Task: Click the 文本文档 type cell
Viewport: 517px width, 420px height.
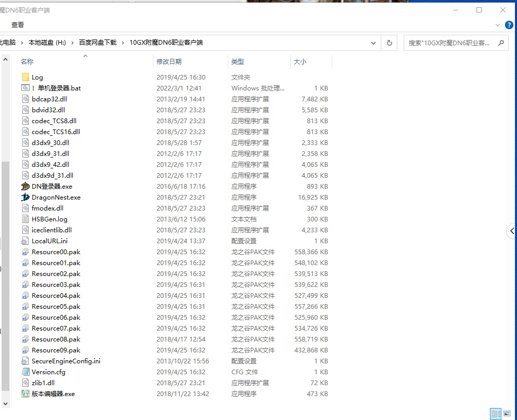Action: click(x=243, y=219)
